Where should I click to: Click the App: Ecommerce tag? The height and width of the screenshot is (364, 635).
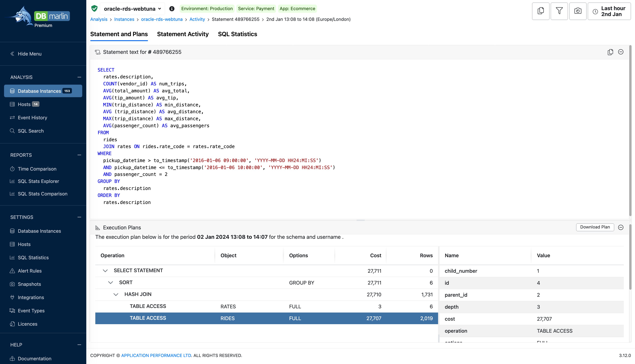pyautogui.click(x=297, y=8)
